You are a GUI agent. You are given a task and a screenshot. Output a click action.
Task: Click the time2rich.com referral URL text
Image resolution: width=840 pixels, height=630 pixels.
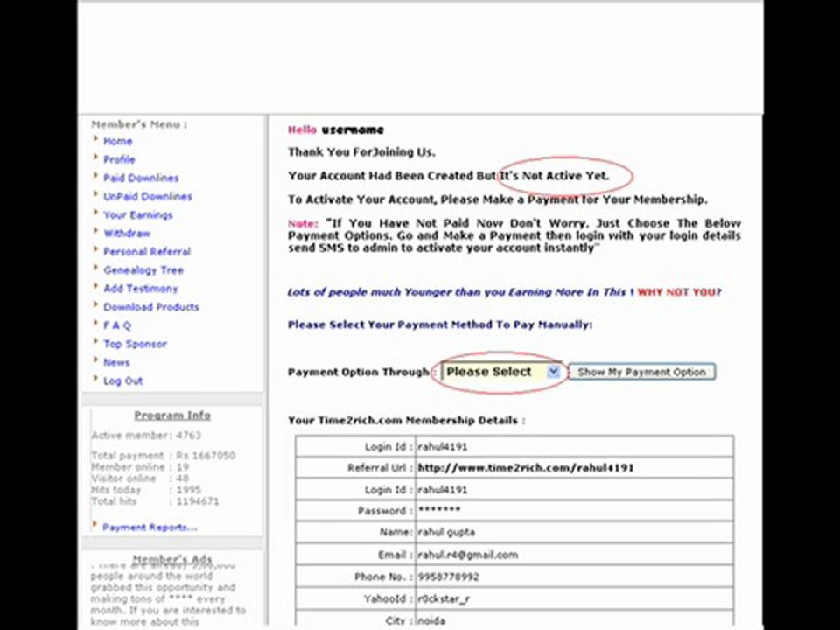coord(526,468)
